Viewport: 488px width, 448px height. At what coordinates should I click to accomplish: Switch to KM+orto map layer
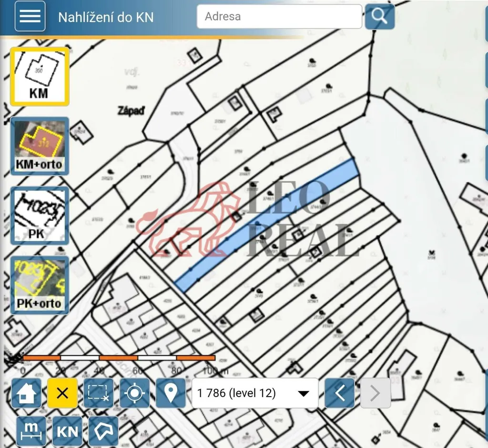40,146
